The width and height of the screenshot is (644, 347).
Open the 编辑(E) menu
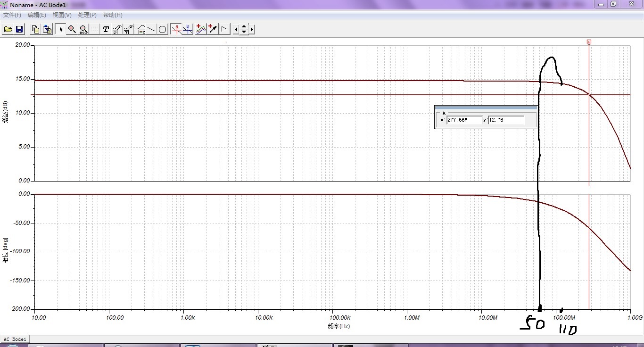[x=37, y=15]
